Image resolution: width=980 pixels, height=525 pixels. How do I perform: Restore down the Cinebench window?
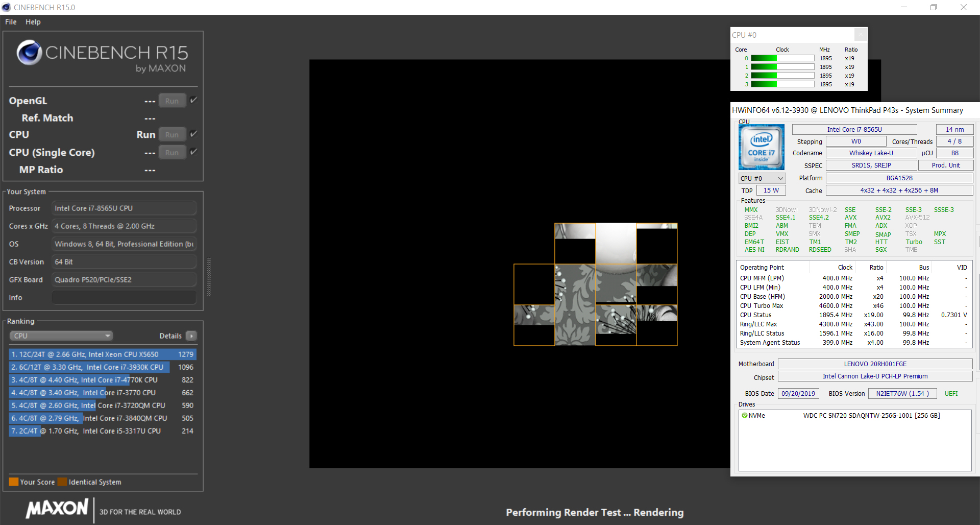[x=934, y=7]
